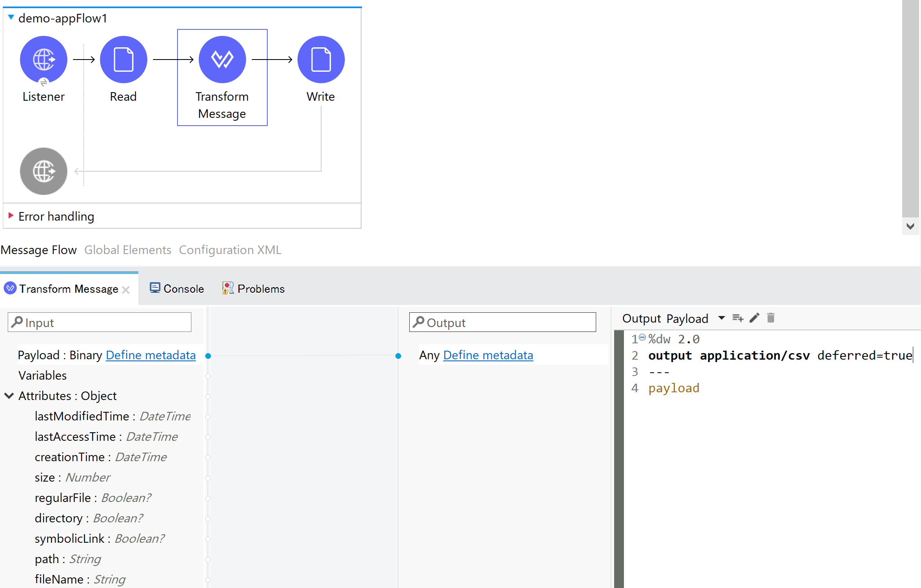Click the Input search field
The image size is (921, 588).
(100, 323)
